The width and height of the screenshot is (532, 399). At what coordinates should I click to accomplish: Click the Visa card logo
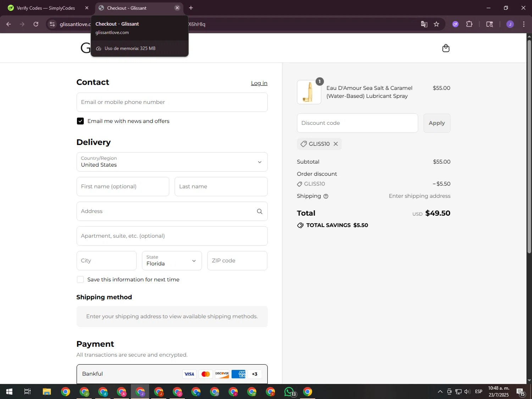[x=189, y=374]
